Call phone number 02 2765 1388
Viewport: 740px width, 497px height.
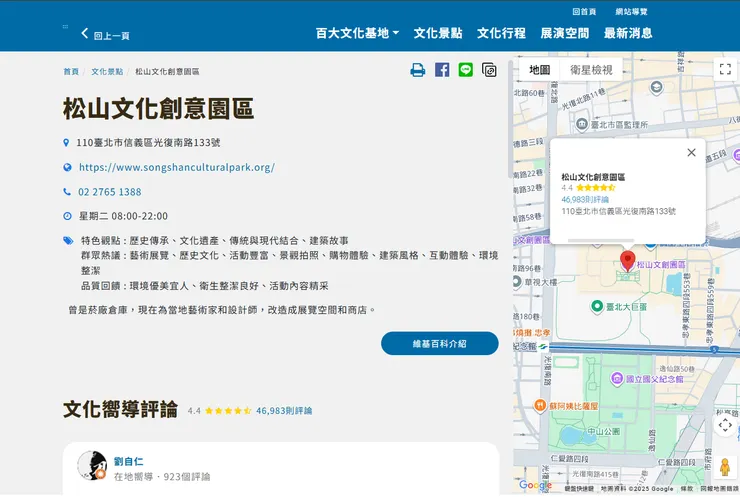[109, 192]
